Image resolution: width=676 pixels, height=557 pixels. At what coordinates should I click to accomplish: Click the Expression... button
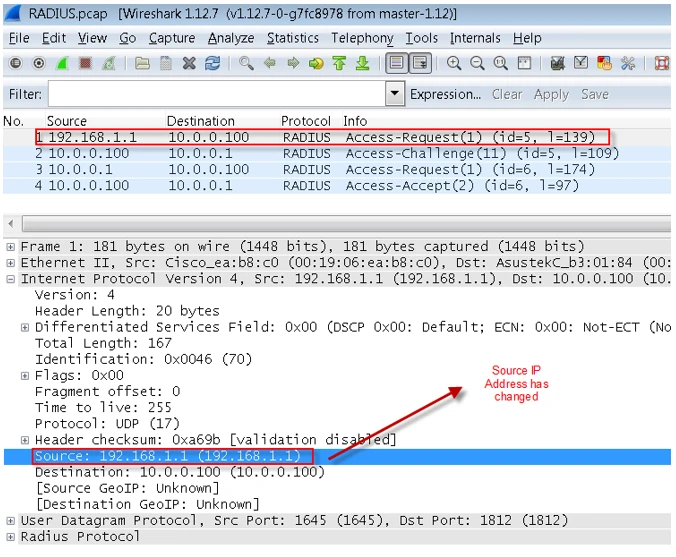coord(445,94)
